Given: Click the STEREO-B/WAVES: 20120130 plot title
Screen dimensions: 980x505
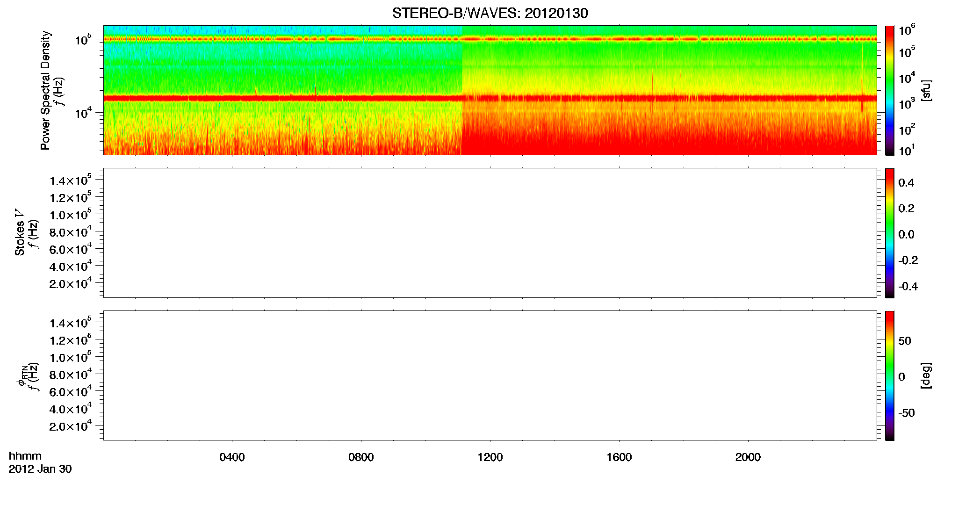Looking at the screenshot, I should click(x=490, y=13).
